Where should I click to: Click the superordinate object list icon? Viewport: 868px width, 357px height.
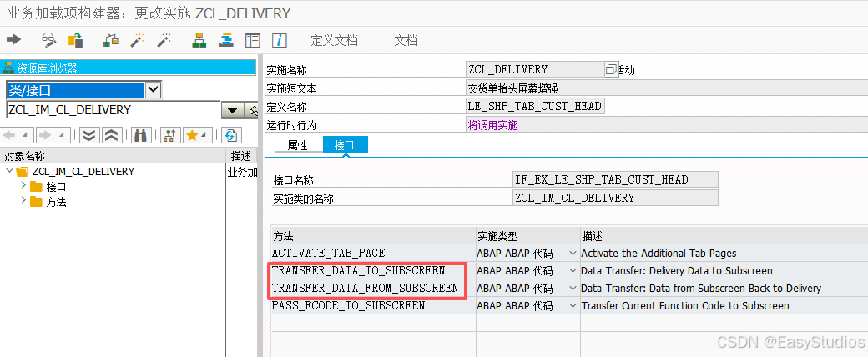170,135
